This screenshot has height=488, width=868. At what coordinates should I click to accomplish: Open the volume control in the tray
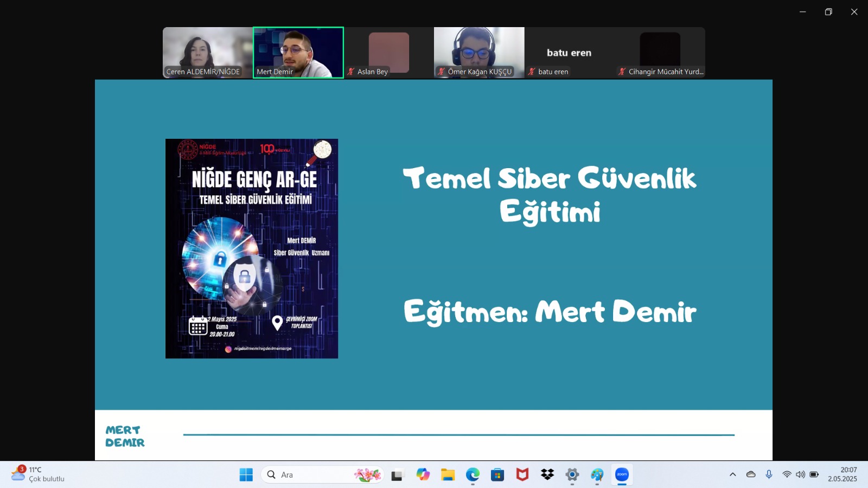click(x=800, y=474)
